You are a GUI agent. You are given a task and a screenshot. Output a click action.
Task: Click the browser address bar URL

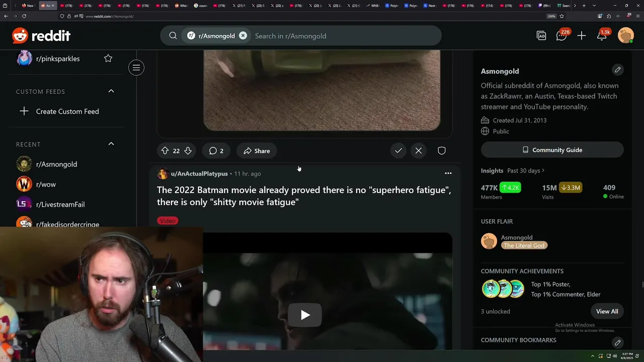pos(109,16)
